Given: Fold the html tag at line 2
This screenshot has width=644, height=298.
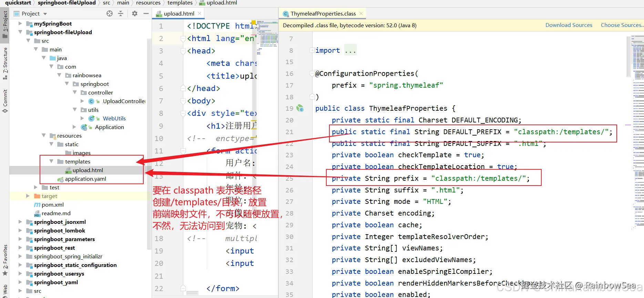Looking at the screenshot, I should pos(184,38).
